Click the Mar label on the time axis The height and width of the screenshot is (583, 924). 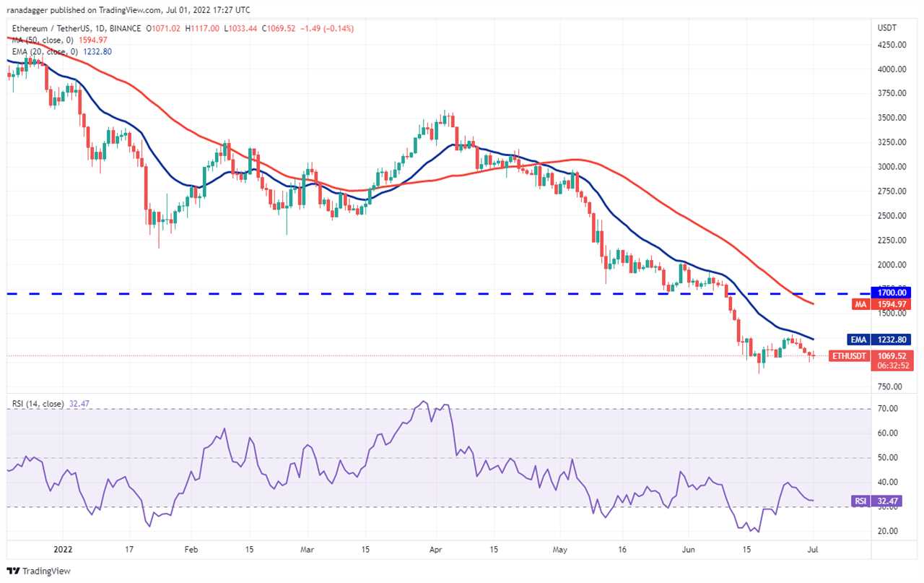306,548
